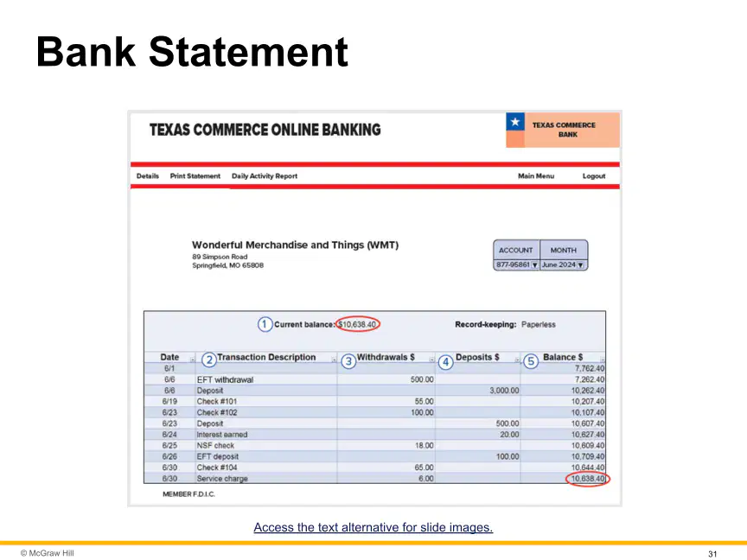
Task: Click the MONTH label button
Action: click(564, 250)
